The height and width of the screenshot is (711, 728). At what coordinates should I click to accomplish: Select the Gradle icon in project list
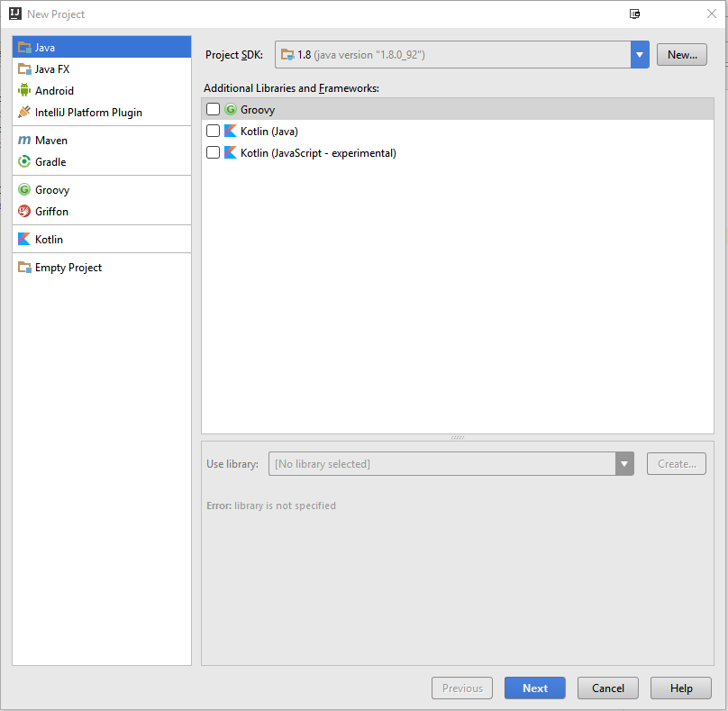pyautogui.click(x=24, y=162)
